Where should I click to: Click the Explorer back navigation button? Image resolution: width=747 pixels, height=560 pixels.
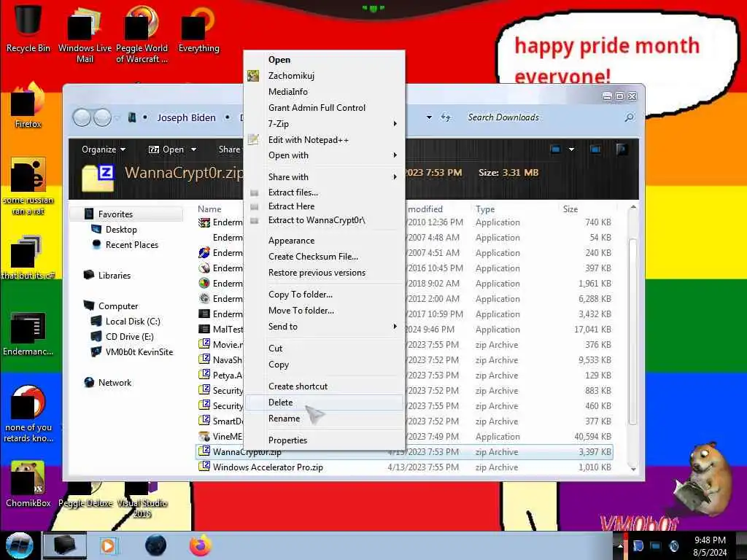click(82, 117)
